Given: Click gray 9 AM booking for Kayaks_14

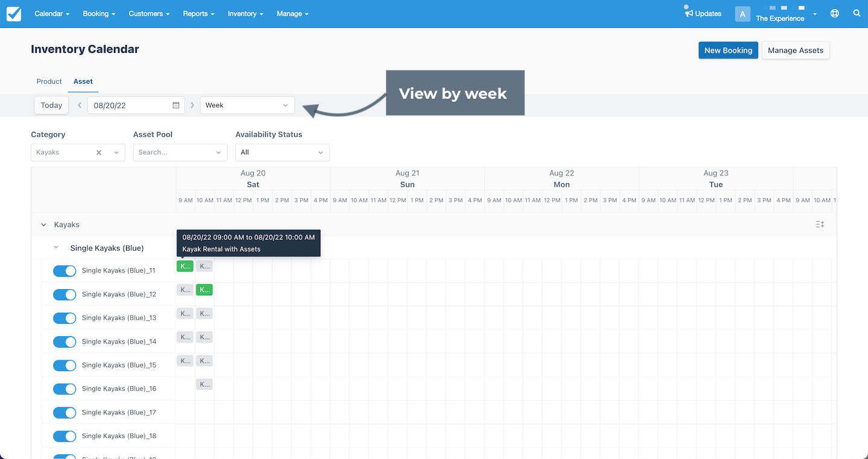Looking at the screenshot, I should (x=185, y=337).
